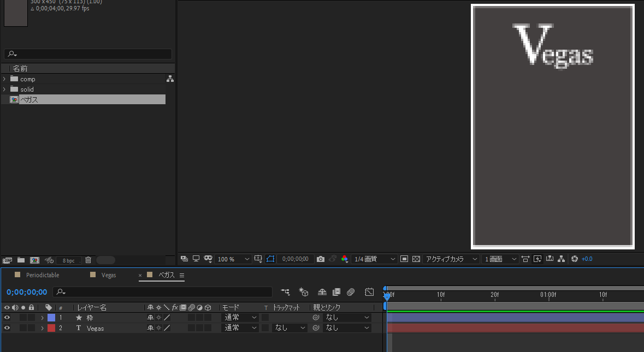Switch to the Periodictable timeline tab

43,275
